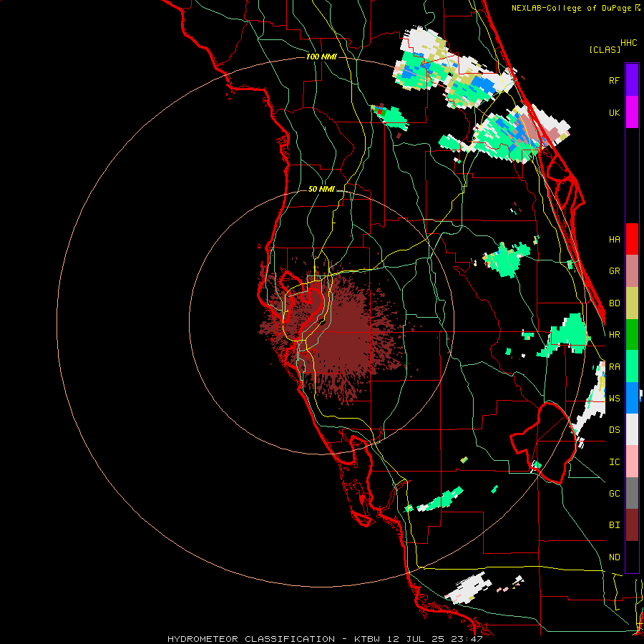Click the 50 NMI range ring label
Image resolution: width=644 pixels, height=644 pixels.
321,189
